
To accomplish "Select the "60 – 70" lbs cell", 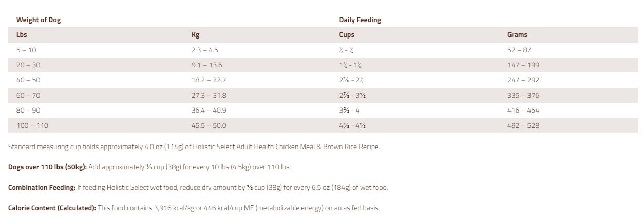I will [x=28, y=96].
